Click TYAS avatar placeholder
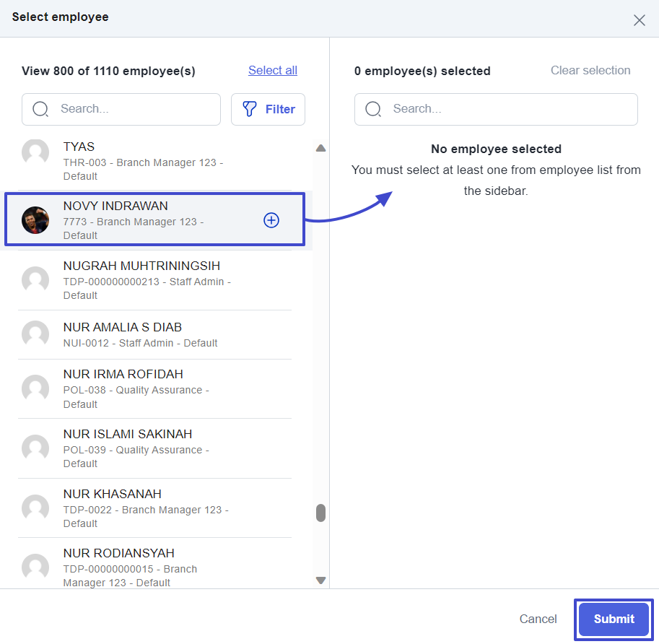Screen dimensions: 659x644 [x=35, y=153]
